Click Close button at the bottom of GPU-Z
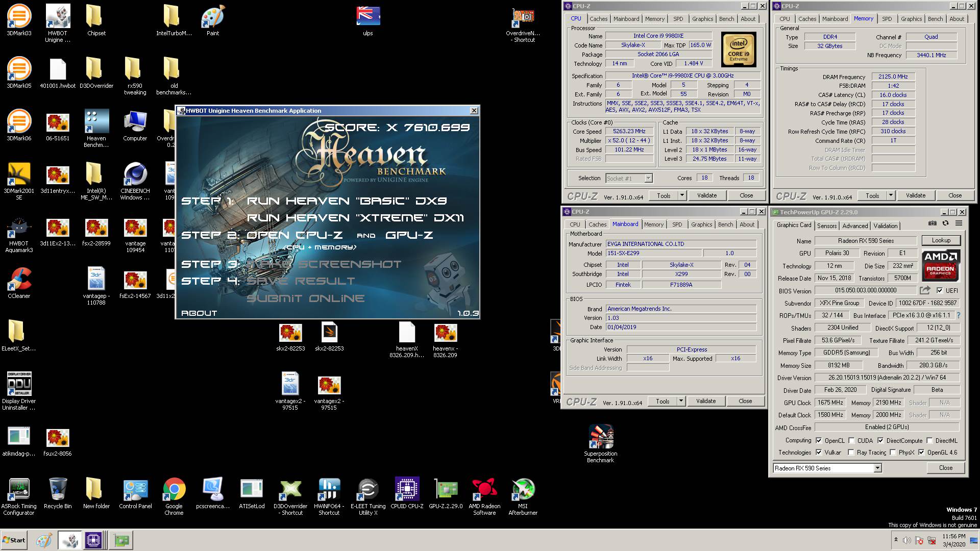Screen dimensions: 980x551 (x=946, y=468)
